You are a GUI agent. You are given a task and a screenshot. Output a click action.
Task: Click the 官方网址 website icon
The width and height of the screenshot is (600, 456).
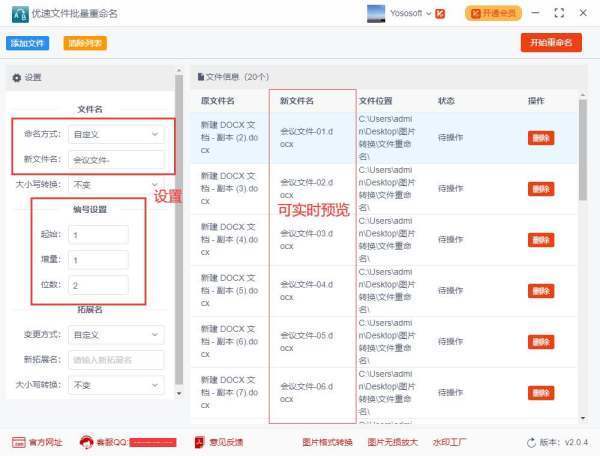(18, 442)
